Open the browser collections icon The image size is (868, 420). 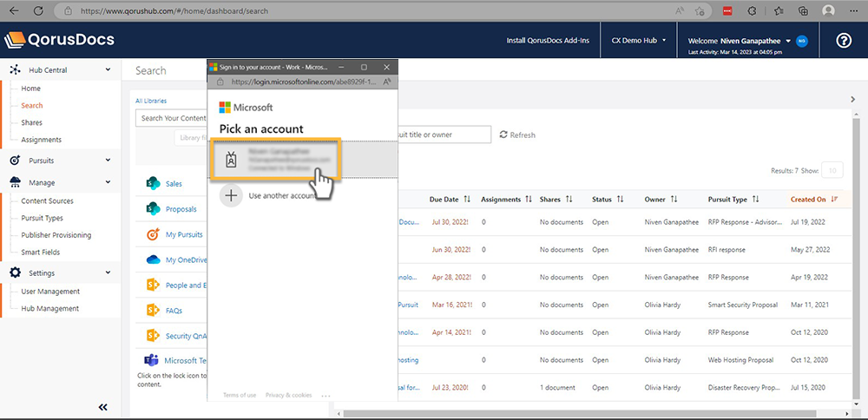(x=803, y=10)
